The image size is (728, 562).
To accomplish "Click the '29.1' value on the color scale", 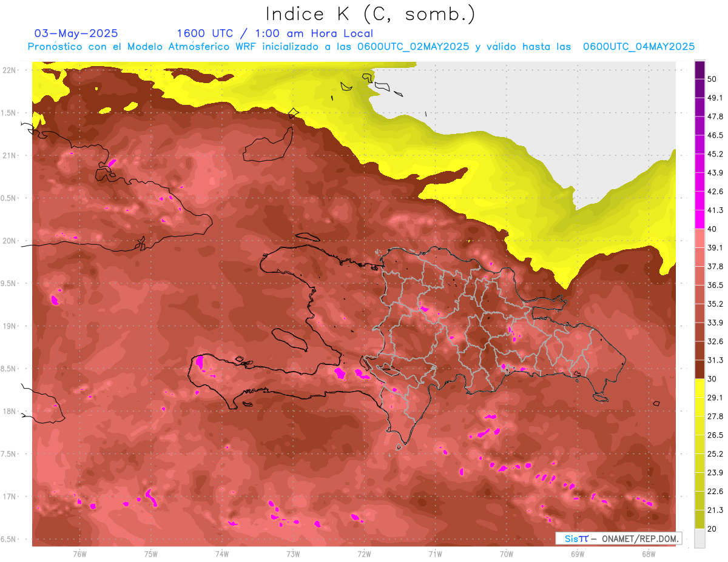I will coord(716,398).
